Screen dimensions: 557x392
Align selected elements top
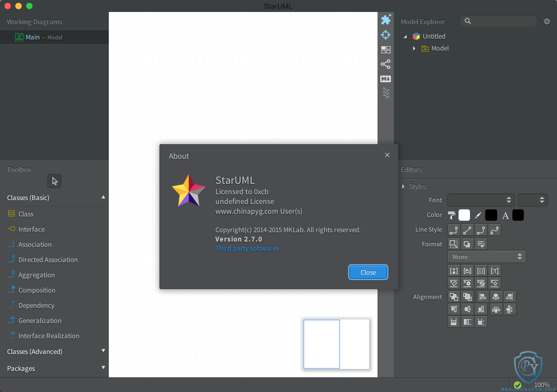tap(454, 309)
